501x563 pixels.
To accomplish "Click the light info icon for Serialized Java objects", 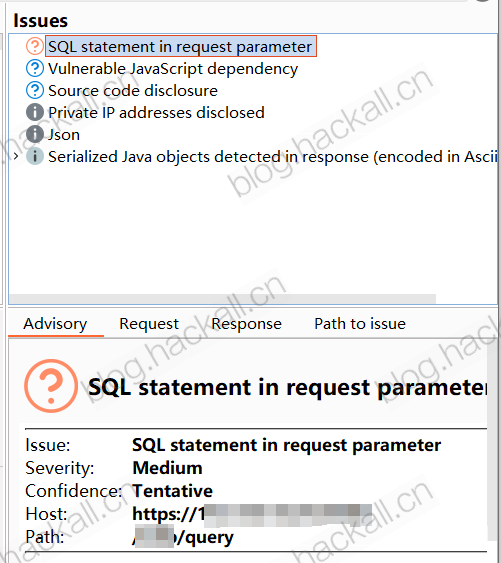I will 35,156.
